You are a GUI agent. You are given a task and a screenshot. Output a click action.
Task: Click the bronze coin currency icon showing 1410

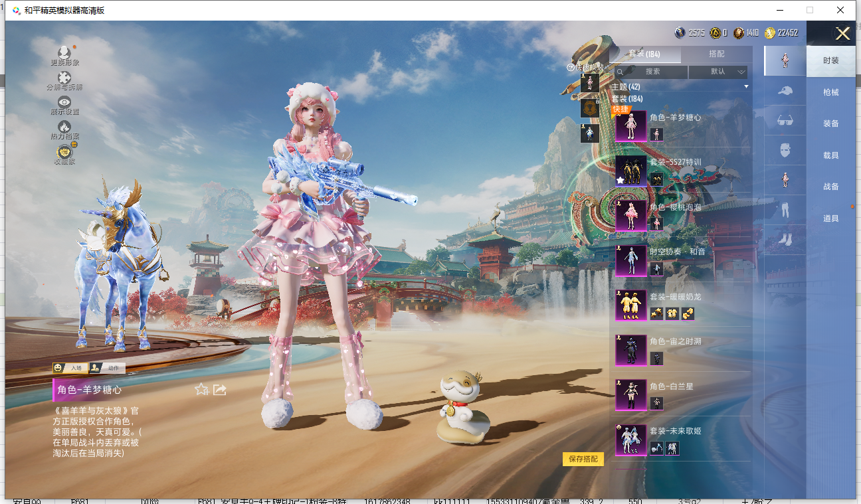point(739,33)
